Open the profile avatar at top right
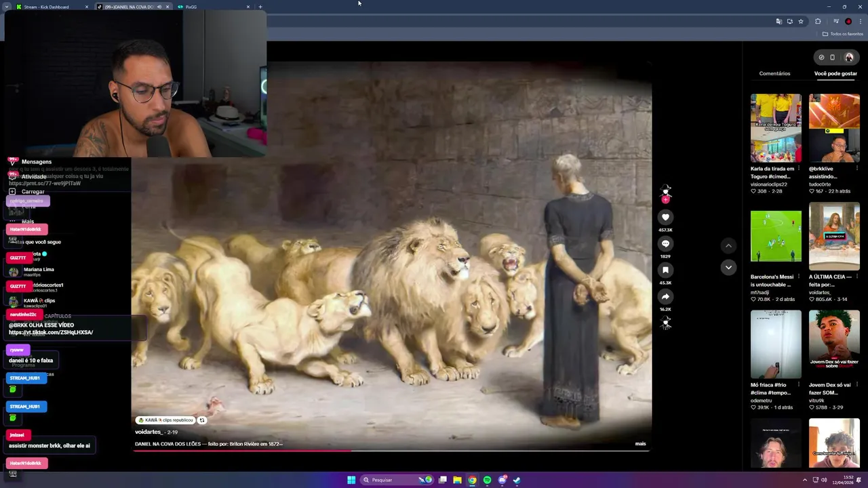 click(849, 57)
